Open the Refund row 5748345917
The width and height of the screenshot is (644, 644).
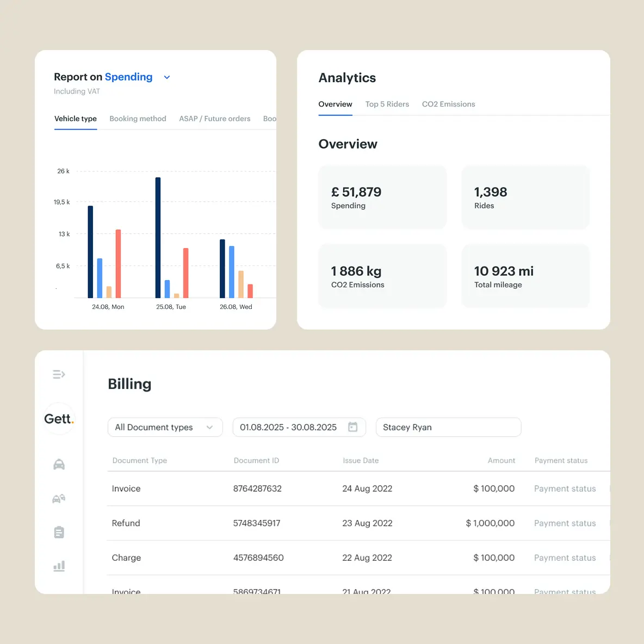(358, 523)
